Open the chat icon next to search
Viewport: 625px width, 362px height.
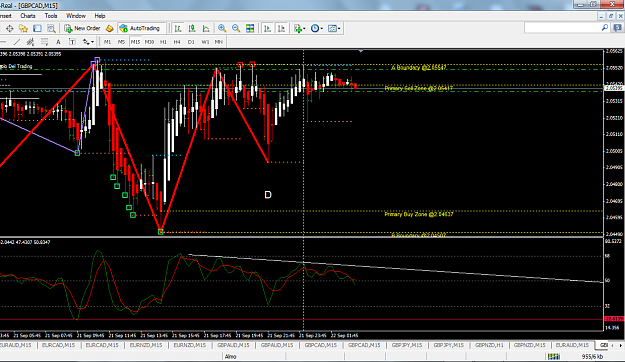[x=617, y=28]
